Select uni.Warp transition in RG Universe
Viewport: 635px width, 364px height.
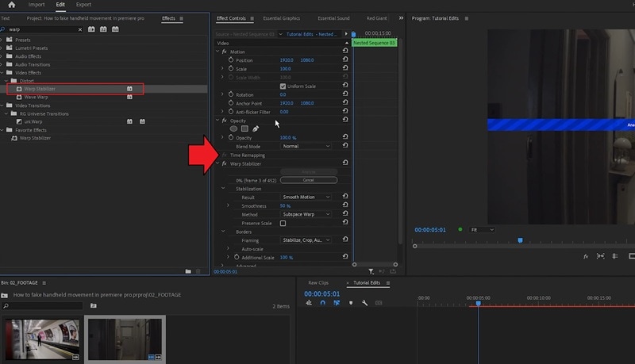click(x=33, y=122)
